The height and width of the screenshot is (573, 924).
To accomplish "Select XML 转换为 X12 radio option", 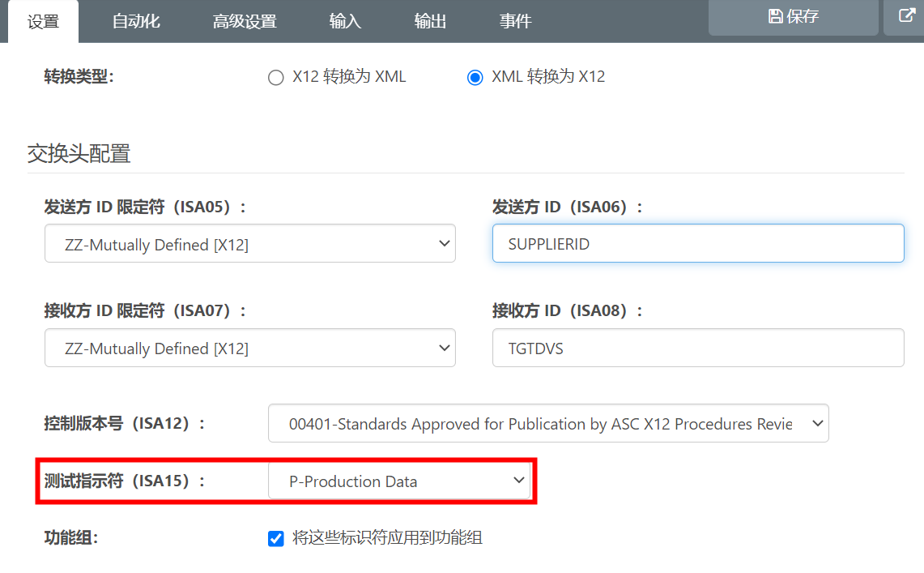I will [x=475, y=77].
